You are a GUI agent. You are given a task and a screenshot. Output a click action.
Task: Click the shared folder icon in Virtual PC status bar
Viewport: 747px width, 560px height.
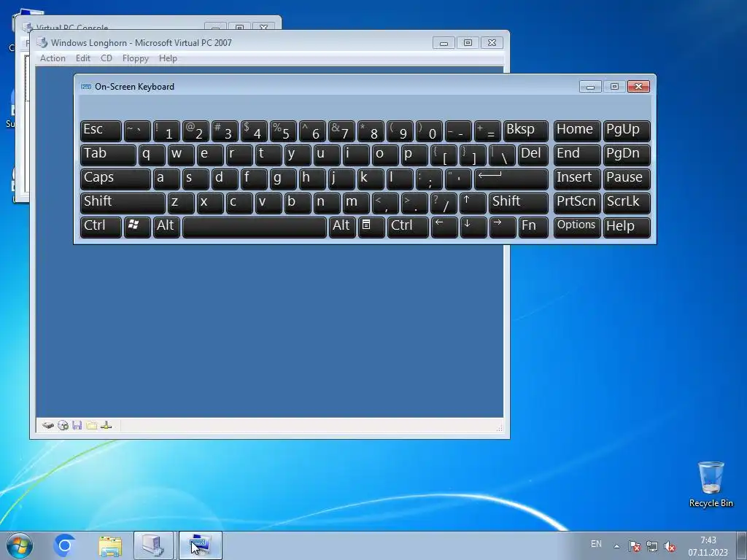tap(92, 425)
